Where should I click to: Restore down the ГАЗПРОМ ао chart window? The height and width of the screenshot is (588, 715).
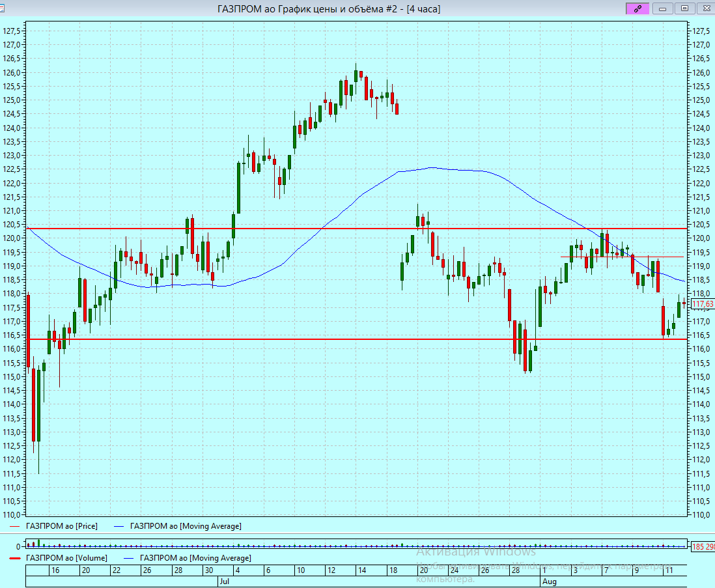click(684, 8)
